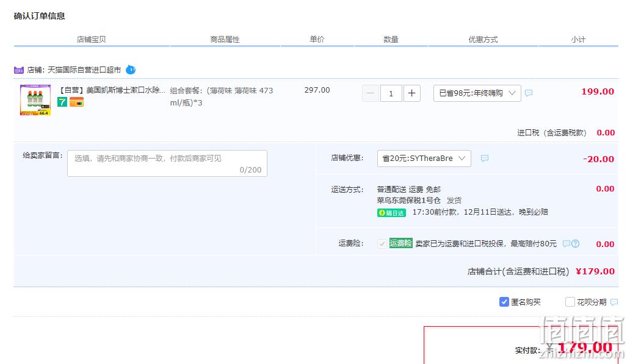Screen dimensions: 630x364
Task: Open the product thumbnail for the mouthwash
Action: coord(35,100)
